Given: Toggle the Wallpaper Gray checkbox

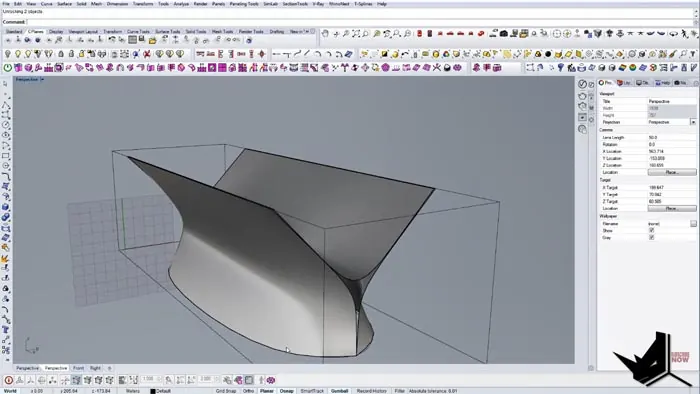Looking at the screenshot, I should tap(651, 238).
